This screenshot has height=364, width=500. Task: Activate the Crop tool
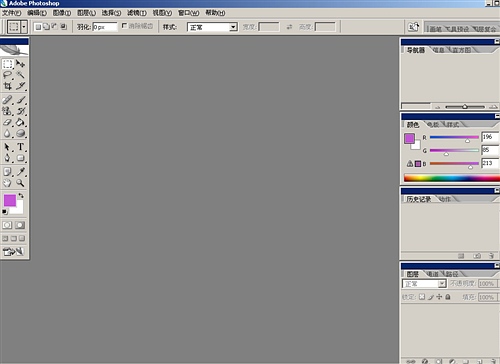click(8, 86)
